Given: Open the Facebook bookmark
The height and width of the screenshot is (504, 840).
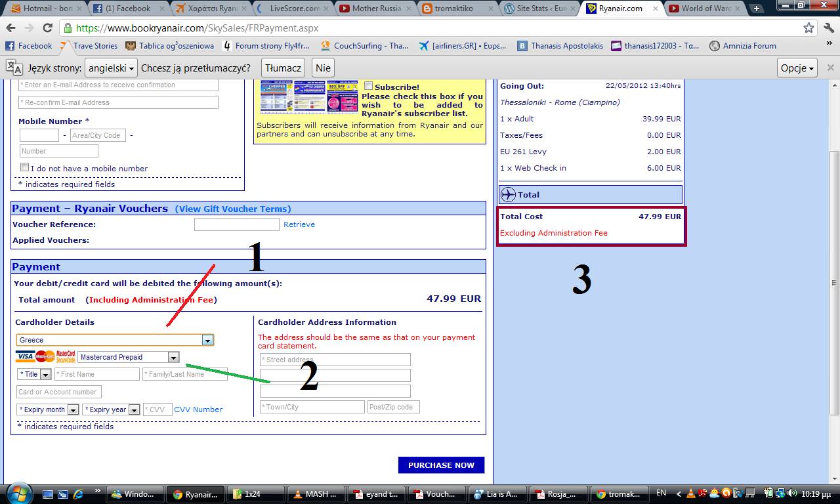Looking at the screenshot, I should pyautogui.click(x=28, y=46).
